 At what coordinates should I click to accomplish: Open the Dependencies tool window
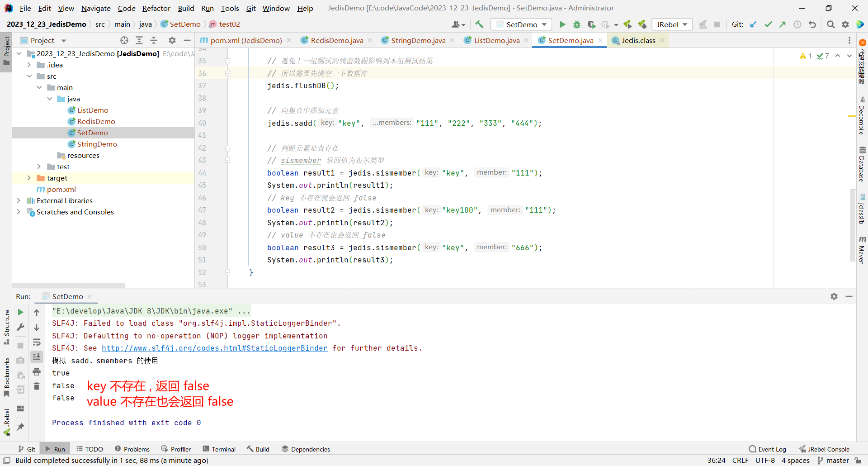(306, 449)
